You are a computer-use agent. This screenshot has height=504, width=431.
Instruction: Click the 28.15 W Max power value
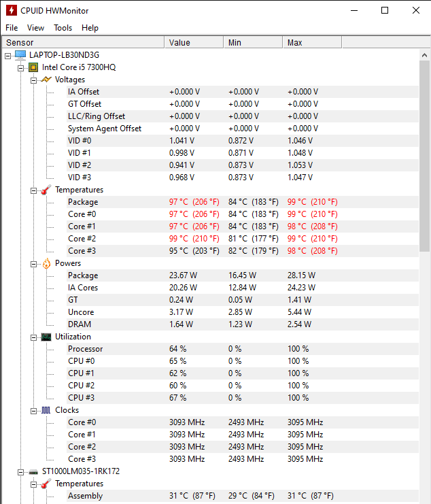click(301, 275)
